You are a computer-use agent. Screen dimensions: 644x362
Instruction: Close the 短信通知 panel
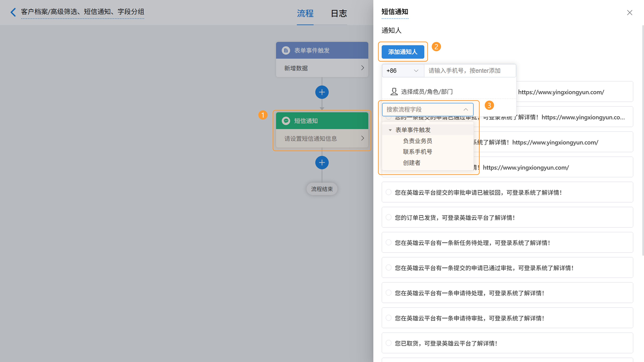tap(630, 13)
